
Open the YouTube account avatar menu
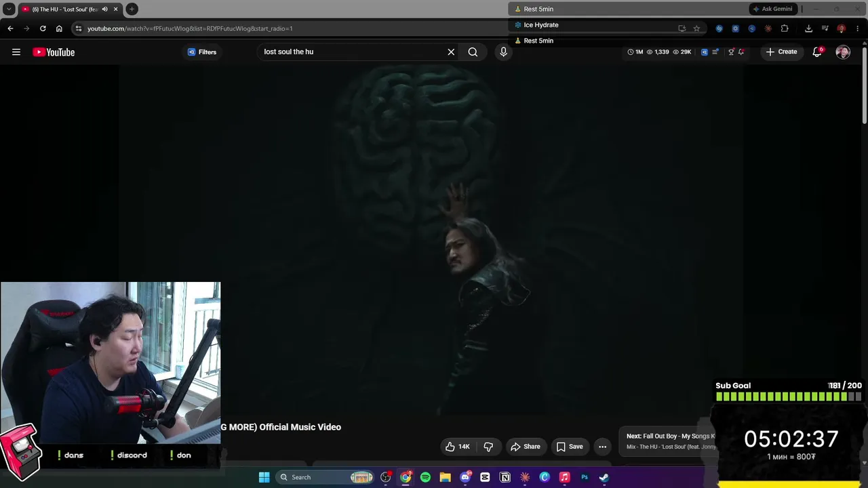click(843, 52)
